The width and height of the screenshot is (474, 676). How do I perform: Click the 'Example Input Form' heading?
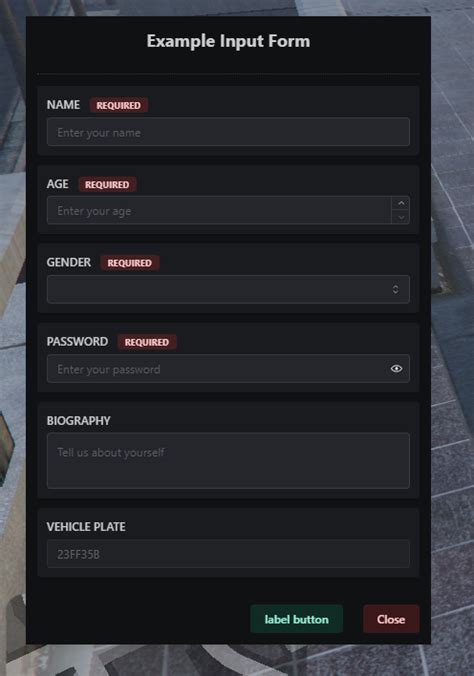pyautogui.click(x=228, y=41)
